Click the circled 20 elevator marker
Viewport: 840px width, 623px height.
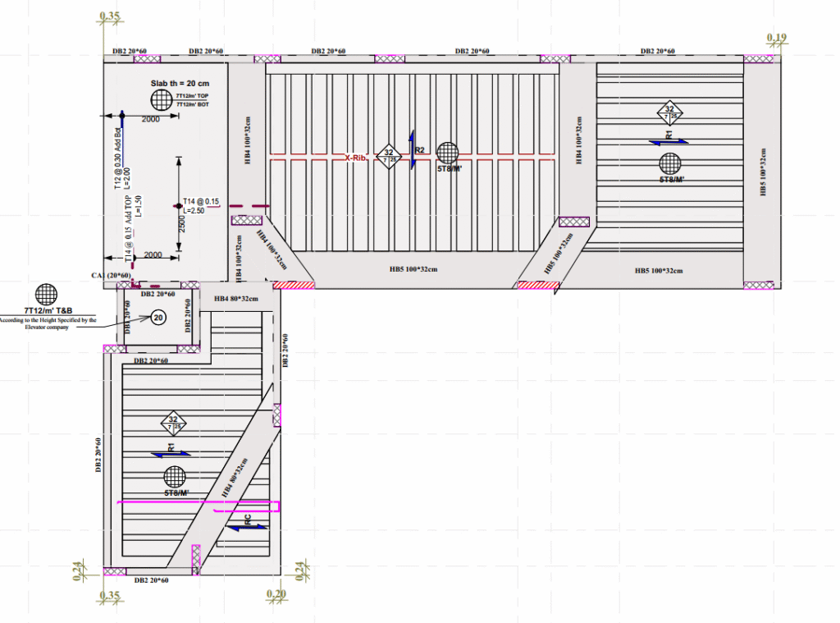pyautogui.click(x=158, y=317)
